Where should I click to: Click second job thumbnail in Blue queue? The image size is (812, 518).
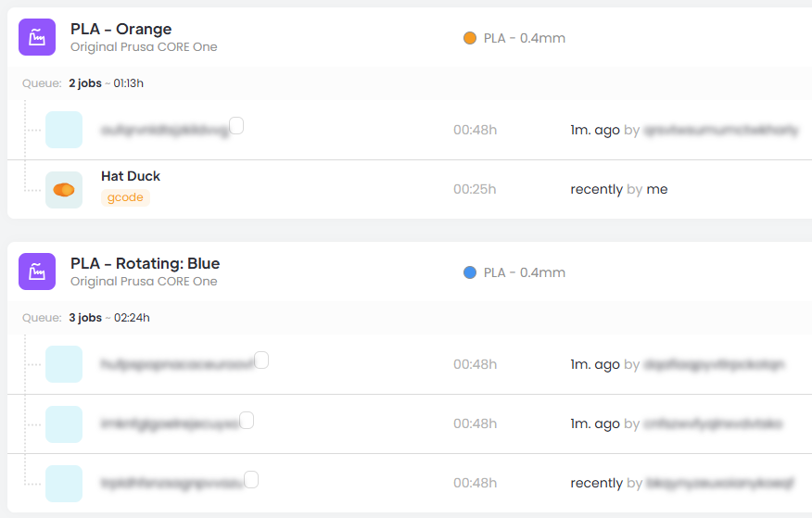point(64,423)
